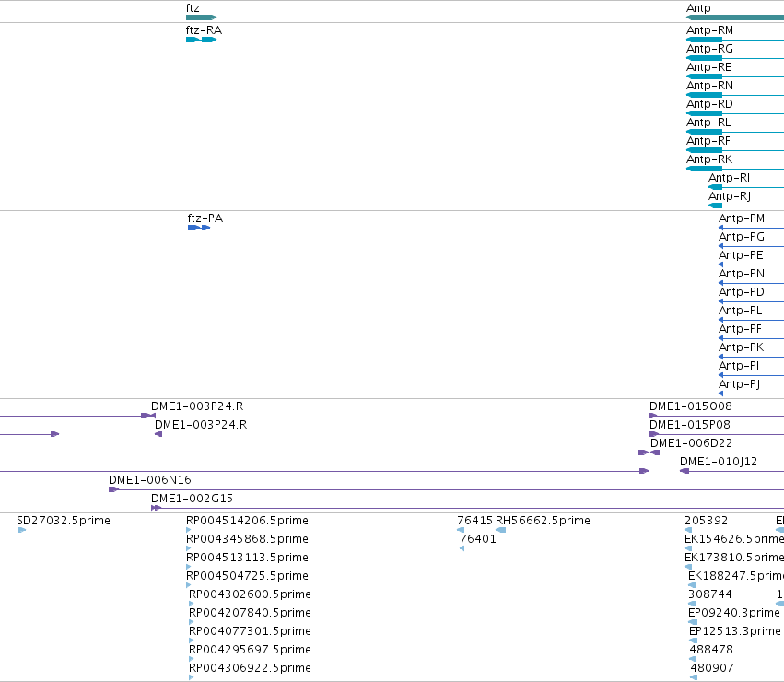
Task: Open the RP004514206.5prime EST label
Action: click(x=247, y=521)
